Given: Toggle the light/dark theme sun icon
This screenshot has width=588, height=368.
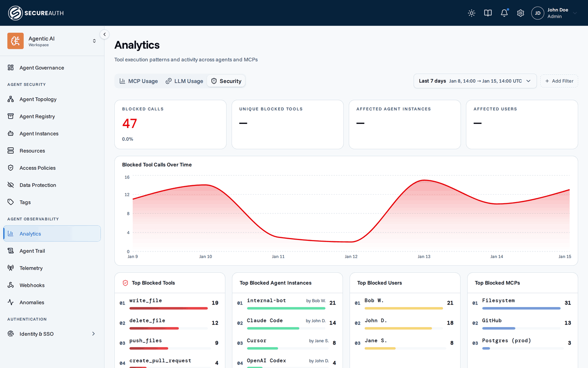Looking at the screenshot, I should tap(472, 13).
